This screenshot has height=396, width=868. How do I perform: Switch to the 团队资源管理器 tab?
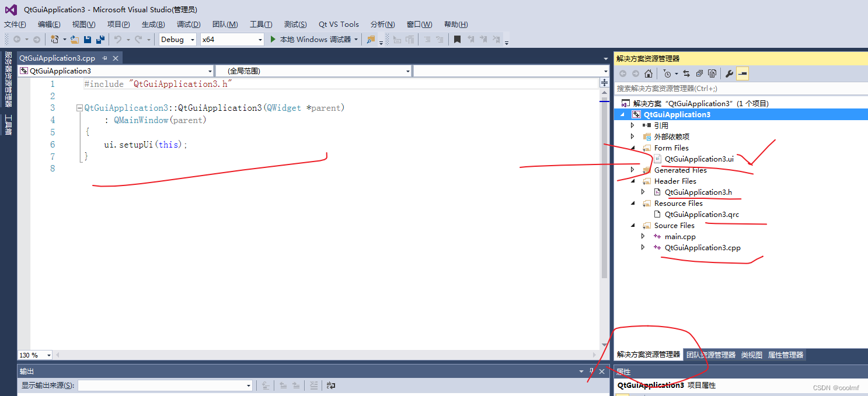tap(710, 355)
